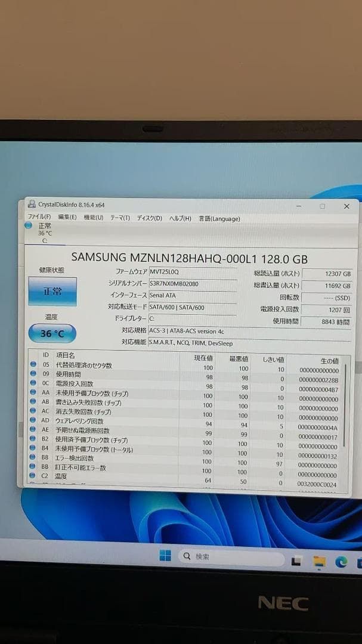Open the Windows Start menu

pos(165,556)
